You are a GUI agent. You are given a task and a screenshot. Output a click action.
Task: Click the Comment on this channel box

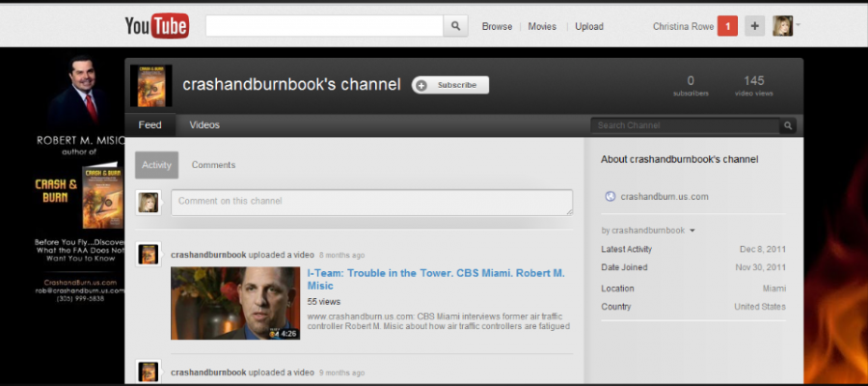(x=372, y=203)
